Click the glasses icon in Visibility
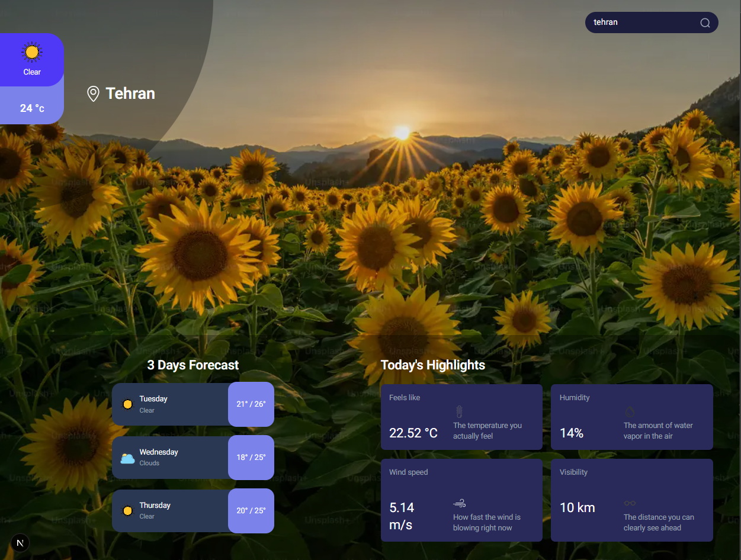The image size is (741, 560). click(x=630, y=503)
